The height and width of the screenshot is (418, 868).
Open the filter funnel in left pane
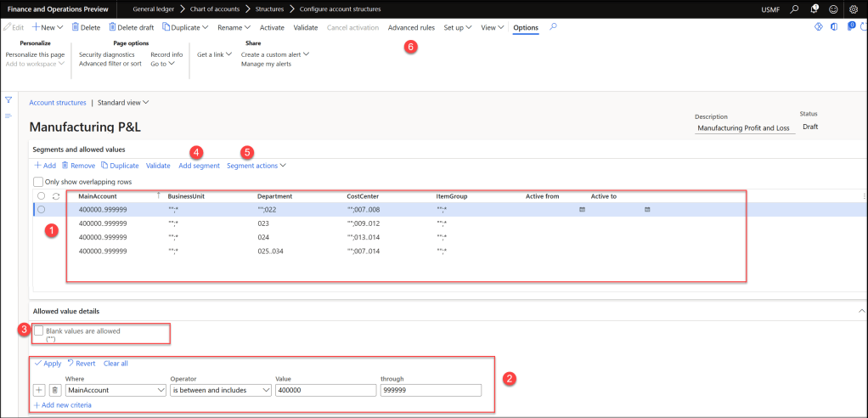coord(8,100)
